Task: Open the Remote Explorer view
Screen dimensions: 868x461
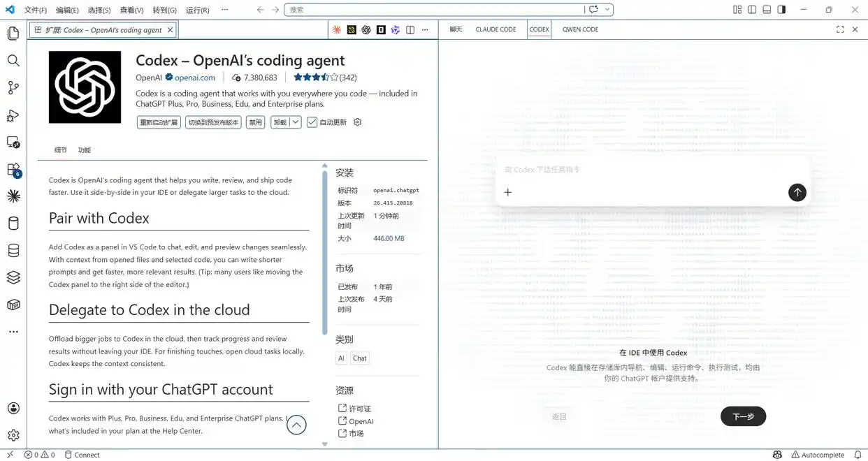Action: (13, 142)
